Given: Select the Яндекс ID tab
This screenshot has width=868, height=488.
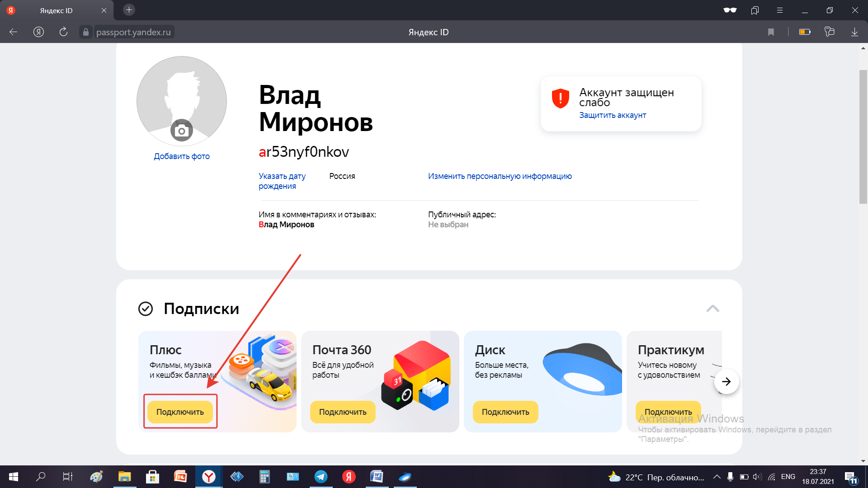Looking at the screenshot, I should point(57,10).
